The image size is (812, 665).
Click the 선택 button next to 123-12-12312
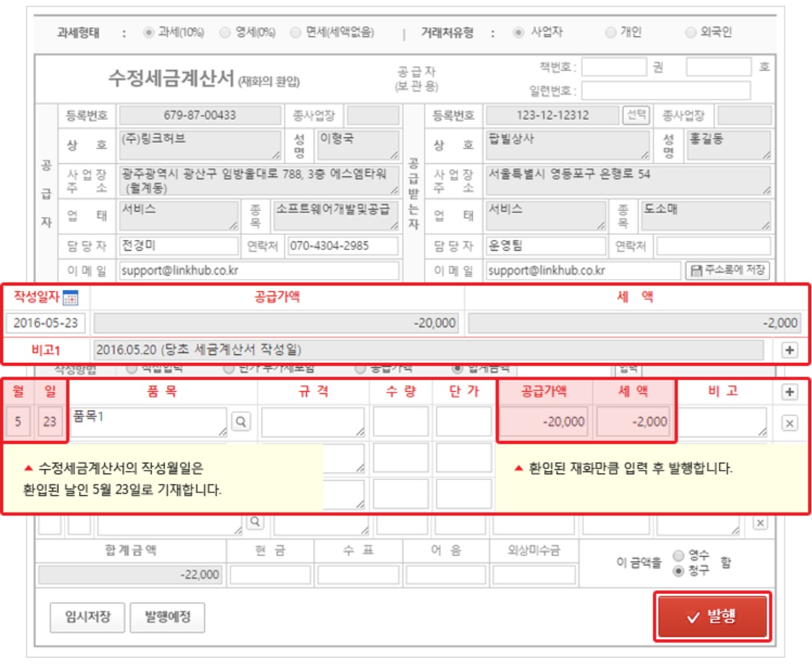[x=636, y=115]
